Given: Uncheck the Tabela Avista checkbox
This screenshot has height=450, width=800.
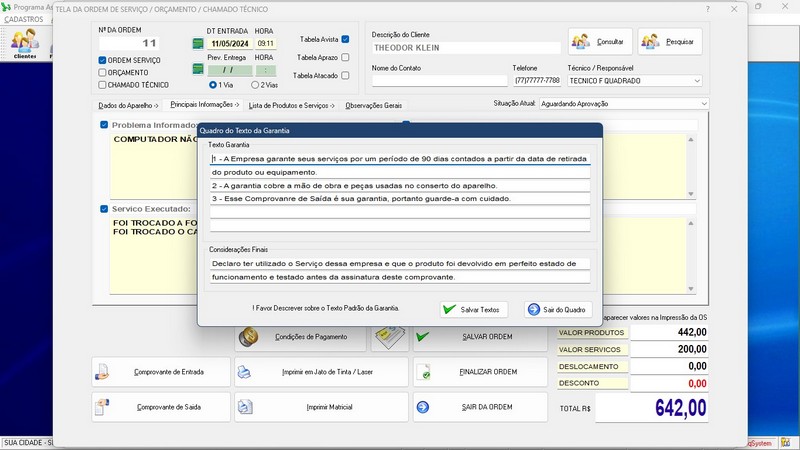Looking at the screenshot, I should (x=345, y=40).
